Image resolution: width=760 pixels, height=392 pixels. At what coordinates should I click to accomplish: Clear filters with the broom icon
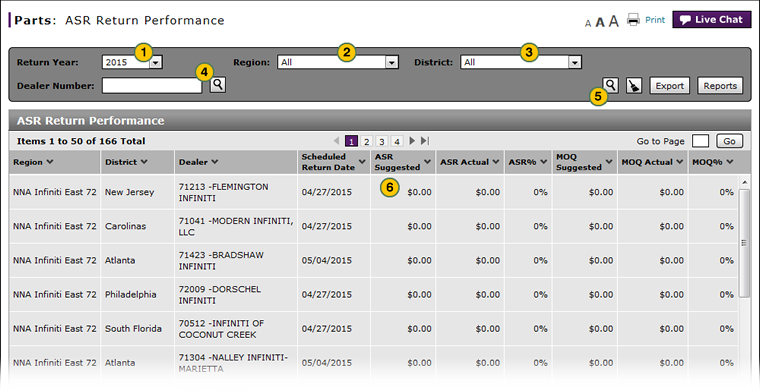click(x=633, y=85)
